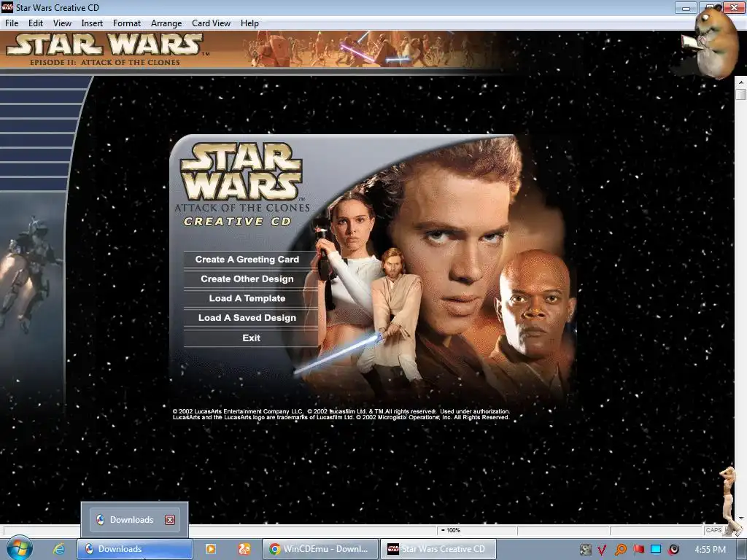Open the media player taskbar icon

click(x=211, y=549)
